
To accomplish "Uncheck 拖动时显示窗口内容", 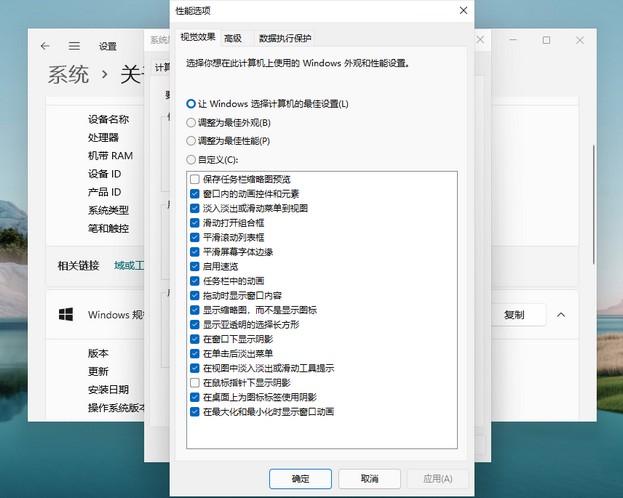I will (195, 295).
